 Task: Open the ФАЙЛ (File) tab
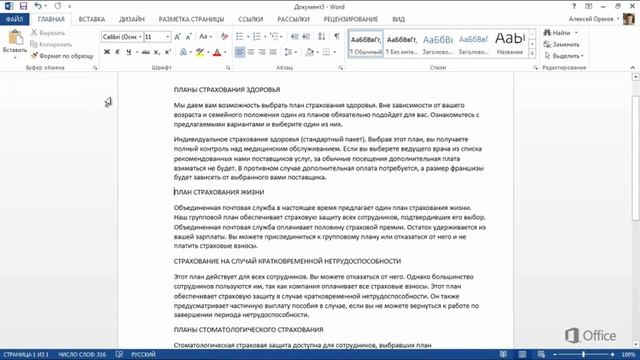(15, 19)
